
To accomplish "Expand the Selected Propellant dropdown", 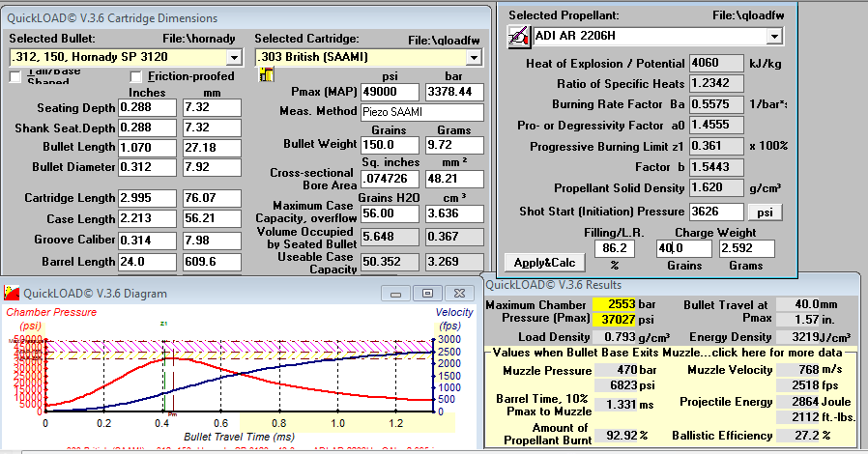I will coord(774,37).
